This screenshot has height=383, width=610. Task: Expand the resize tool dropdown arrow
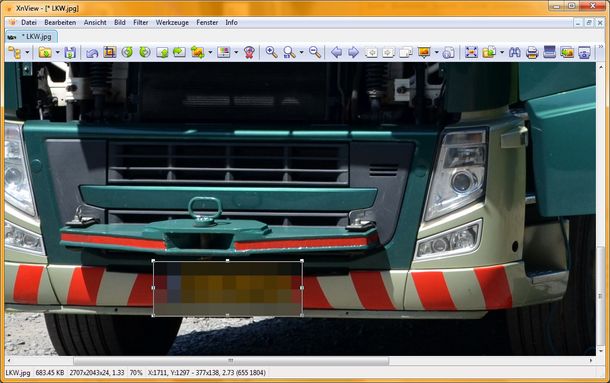210,52
